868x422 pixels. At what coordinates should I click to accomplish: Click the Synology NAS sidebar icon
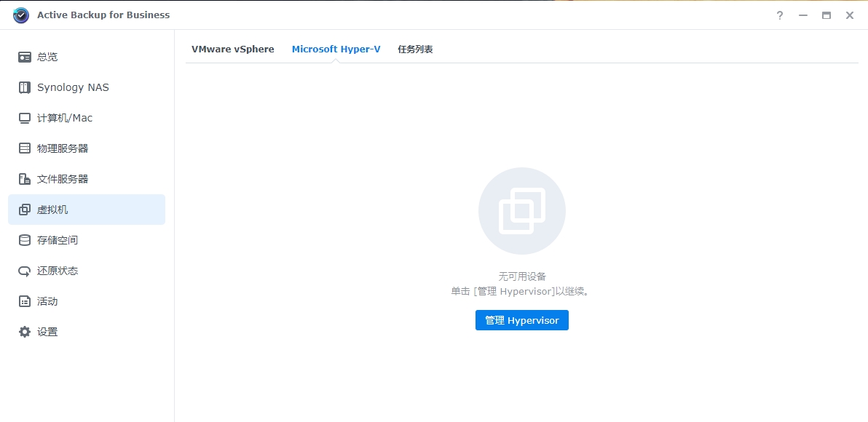pos(25,87)
